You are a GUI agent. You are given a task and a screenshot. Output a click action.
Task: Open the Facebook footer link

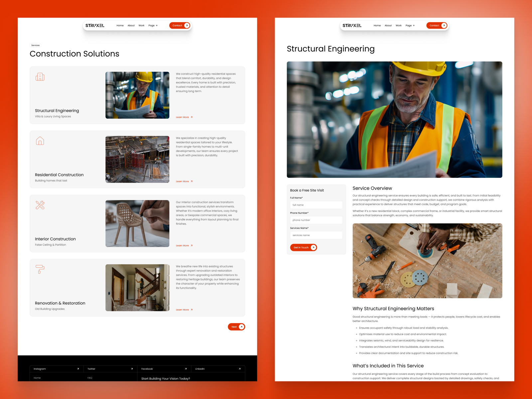pyautogui.click(x=164, y=369)
